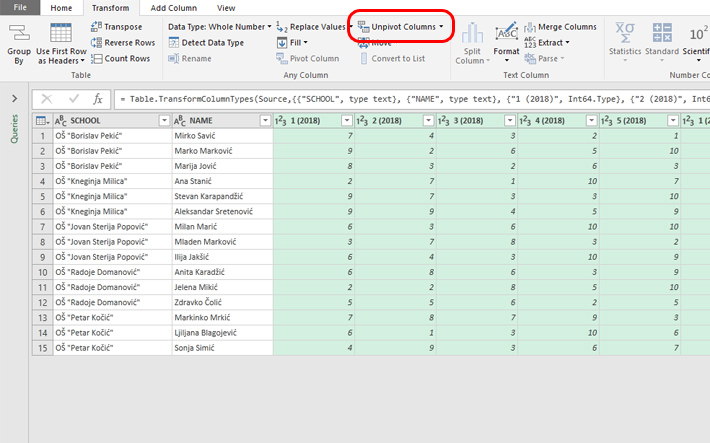The image size is (710, 443).
Task: Open the SCHOOL column filter dropdown
Action: pos(164,120)
